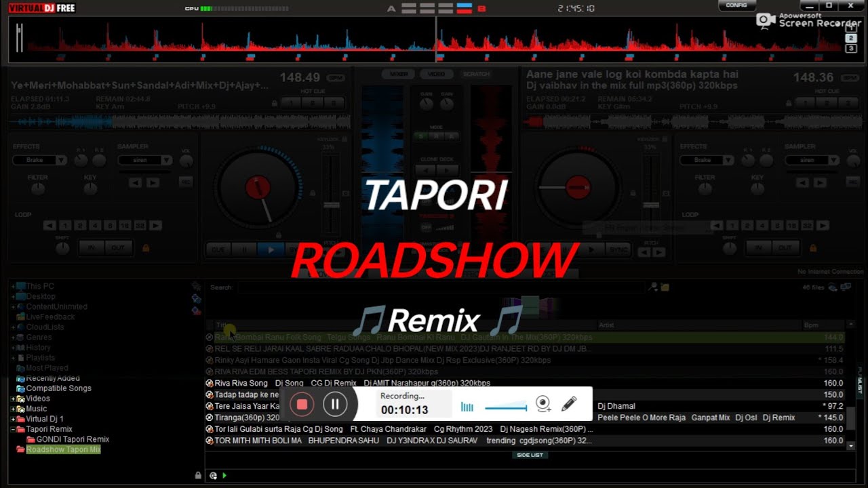Open the CONFIG menu
The width and height of the screenshot is (868, 488).
(736, 5)
